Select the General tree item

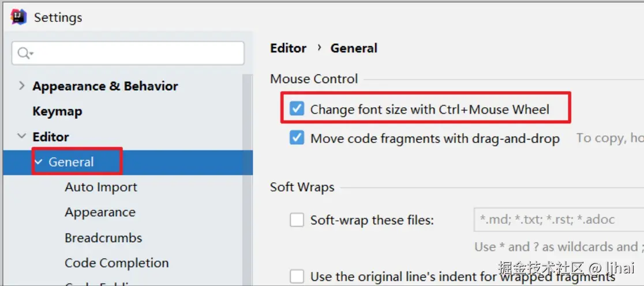click(x=71, y=162)
